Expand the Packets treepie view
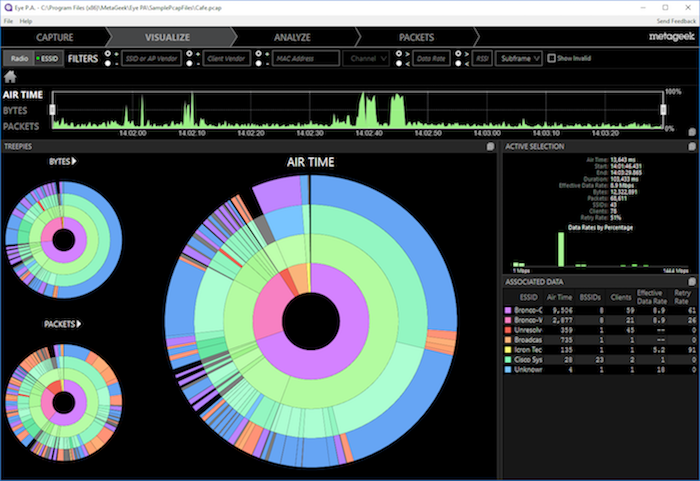700x481 pixels. coord(79,324)
